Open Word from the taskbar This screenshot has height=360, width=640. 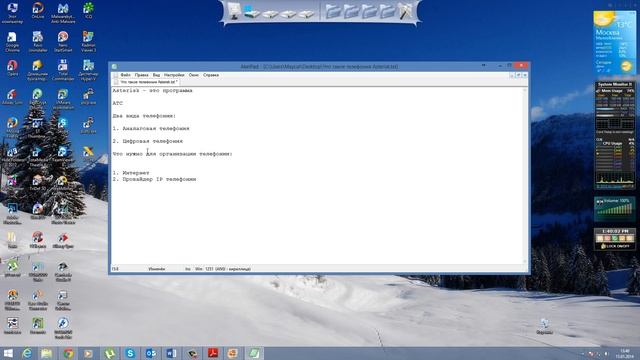point(171,353)
